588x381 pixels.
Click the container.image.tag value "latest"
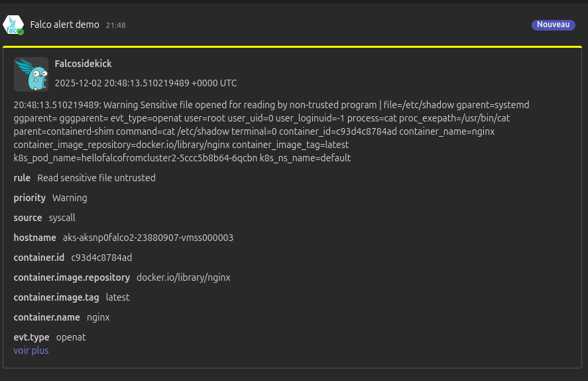(117, 297)
